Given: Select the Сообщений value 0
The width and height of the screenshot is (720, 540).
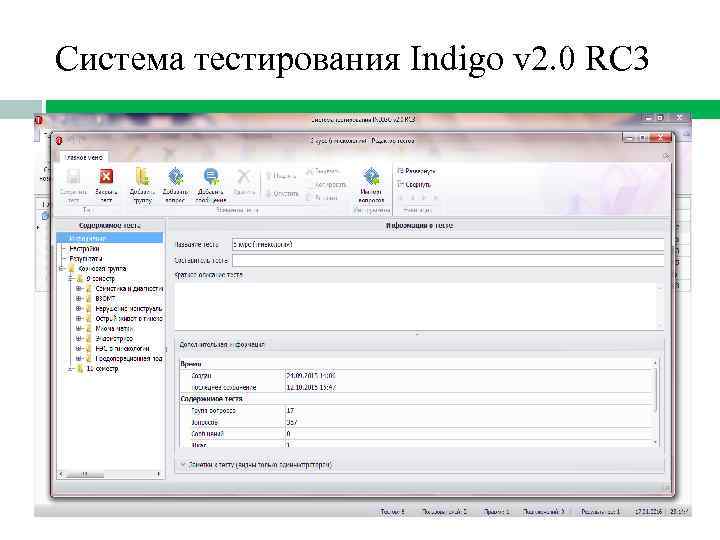Looking at the screenshot, I should coord(288,433).
